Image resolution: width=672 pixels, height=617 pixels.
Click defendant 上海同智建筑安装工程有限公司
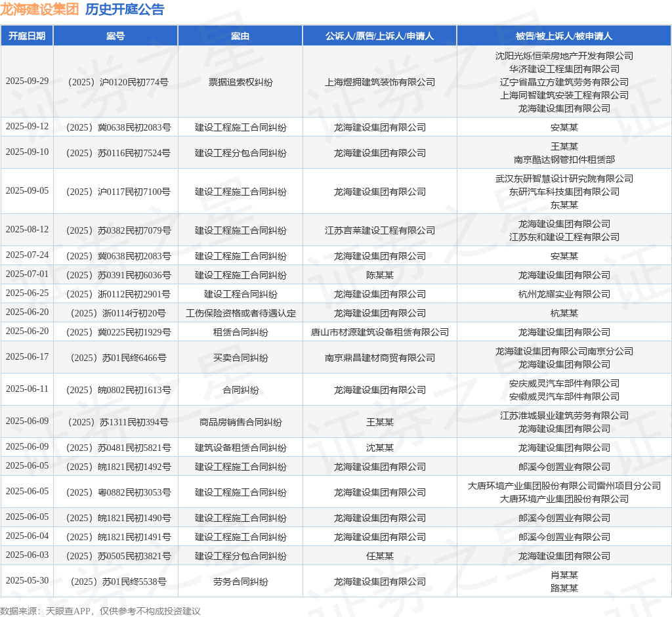click(x=564, y=95)
